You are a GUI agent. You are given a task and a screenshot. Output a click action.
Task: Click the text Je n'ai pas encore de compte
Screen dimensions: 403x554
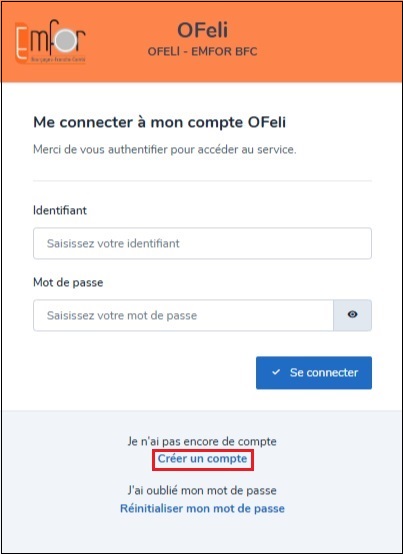point(202,442)
